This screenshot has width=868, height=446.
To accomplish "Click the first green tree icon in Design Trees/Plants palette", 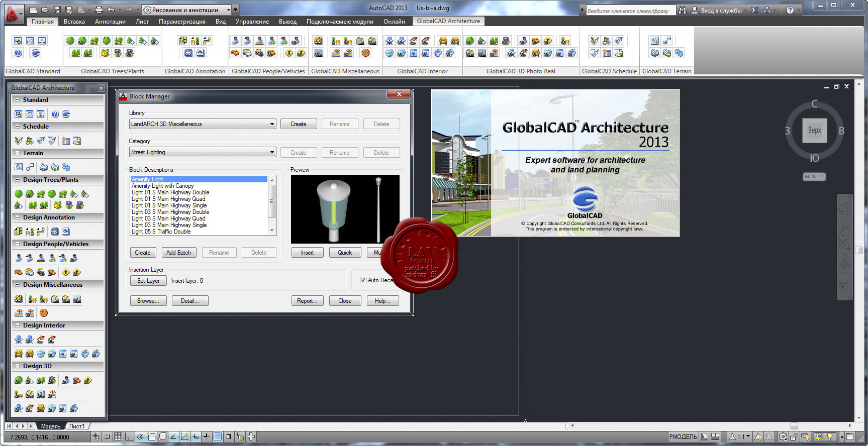I will (19, 194).
